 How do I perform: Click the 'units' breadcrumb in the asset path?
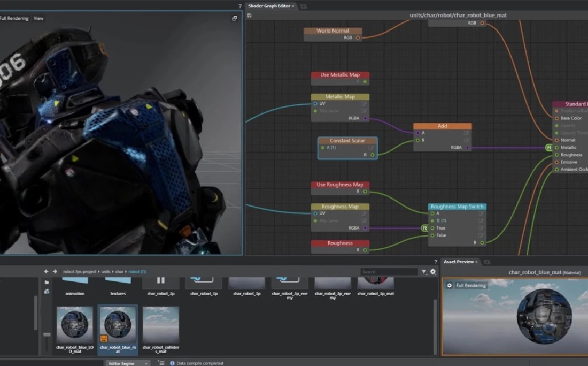[106, 272]
